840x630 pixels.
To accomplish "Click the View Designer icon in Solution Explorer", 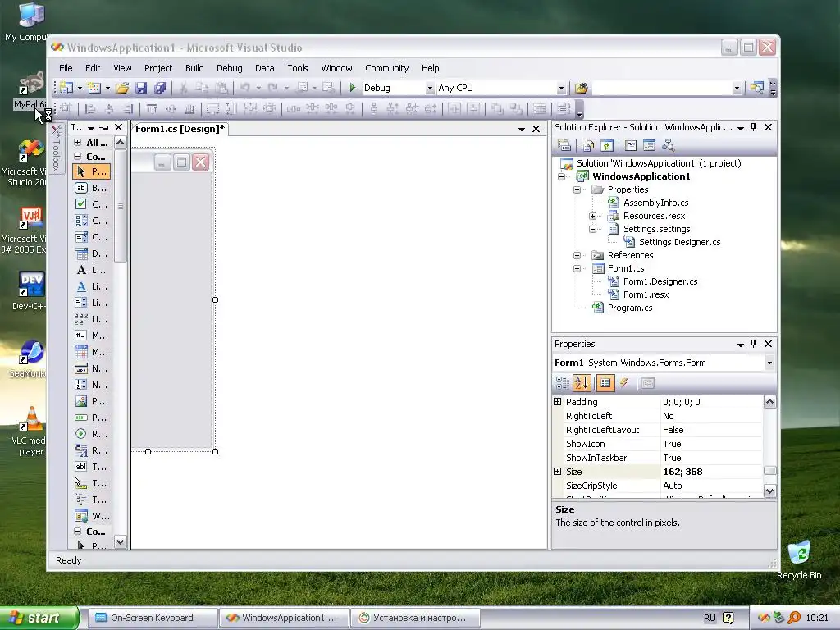I will (x=650, y=145).
